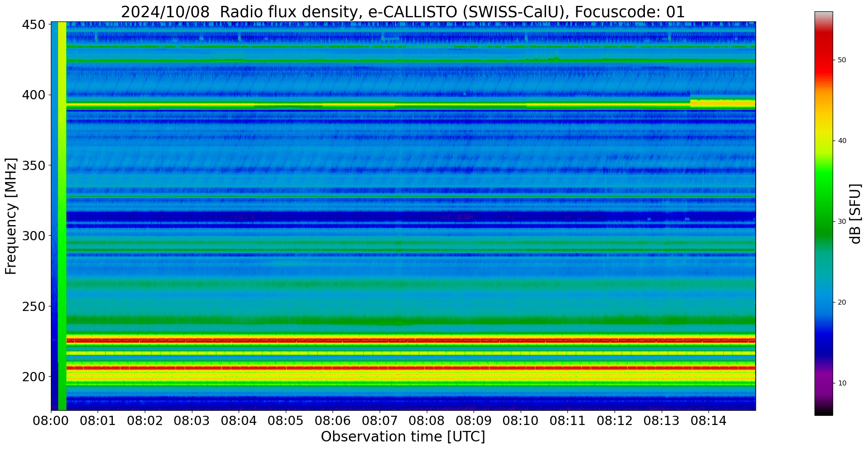Click the 450 frequency tick label
The width and height of the screenshot is (868, 449).
(34, 25)
